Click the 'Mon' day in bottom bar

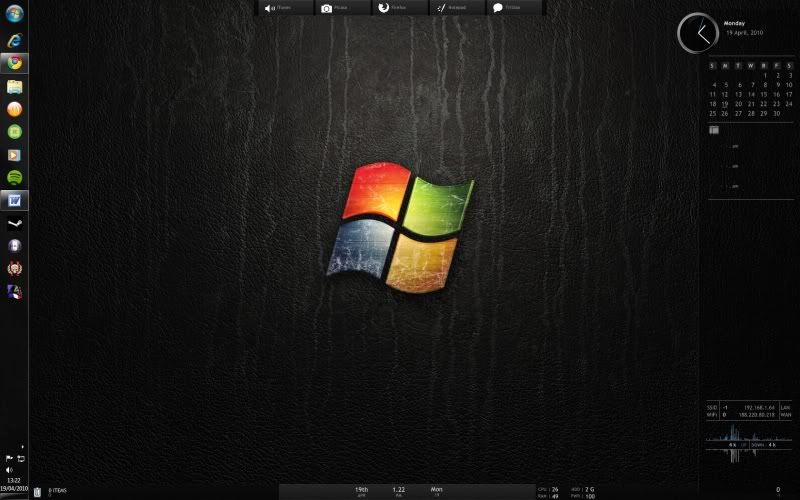coord(436,490)
